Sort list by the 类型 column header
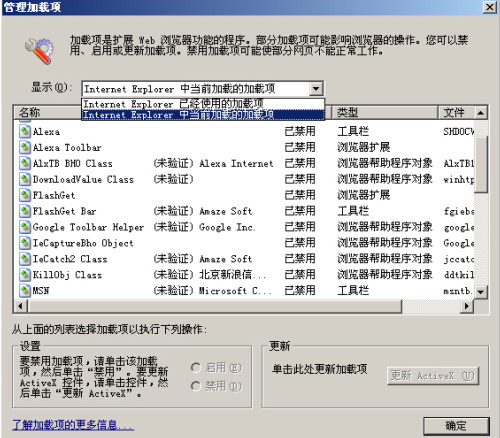The image size is (500, 438). [384, 113]
